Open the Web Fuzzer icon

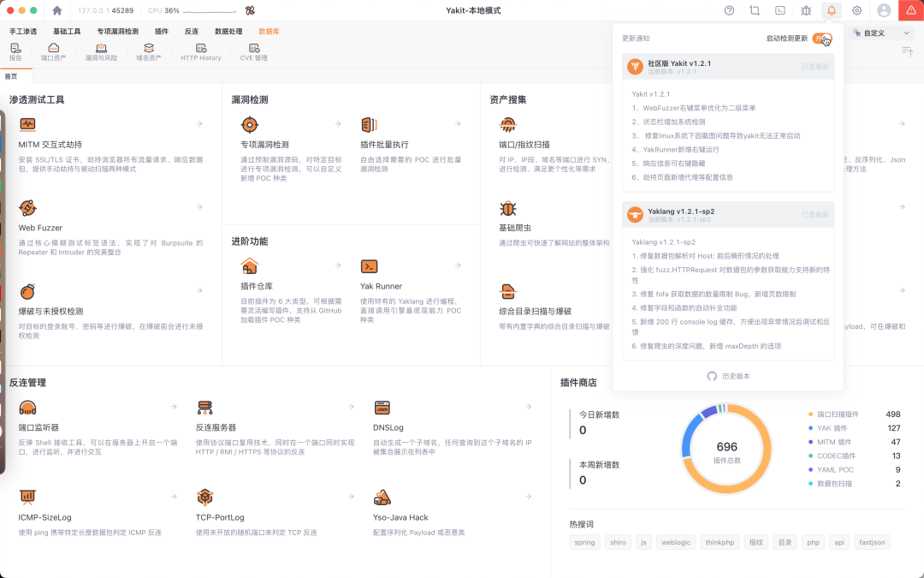pyautogui.click(x=27, y=207)
